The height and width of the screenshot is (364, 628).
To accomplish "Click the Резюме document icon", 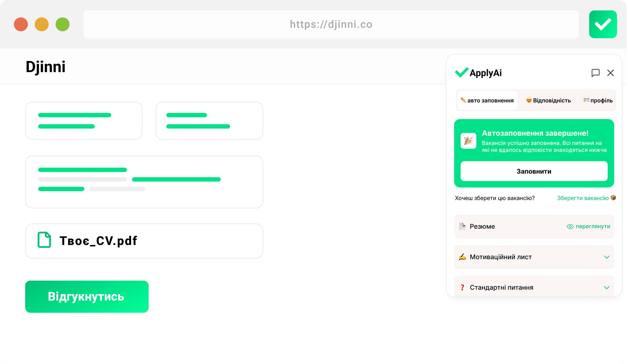I will 462,226.
